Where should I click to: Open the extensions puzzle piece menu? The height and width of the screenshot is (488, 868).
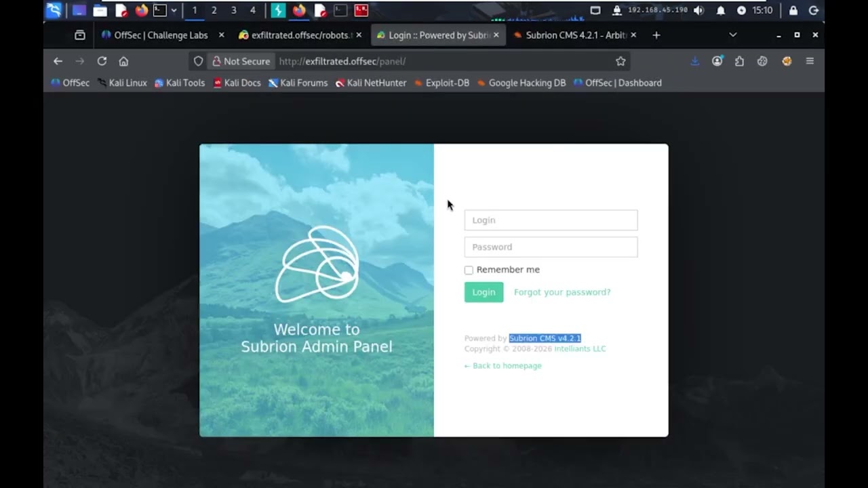point(740,61)
